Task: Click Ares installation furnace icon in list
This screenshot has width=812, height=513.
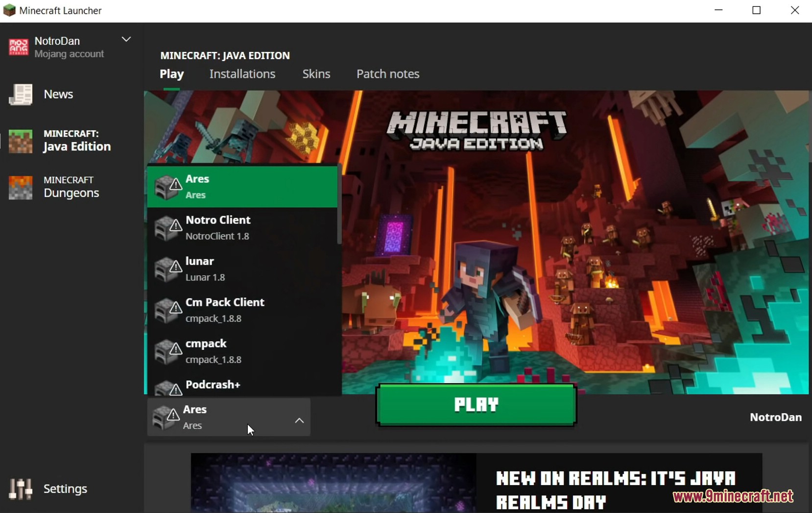Action: [x=167, y=187]
